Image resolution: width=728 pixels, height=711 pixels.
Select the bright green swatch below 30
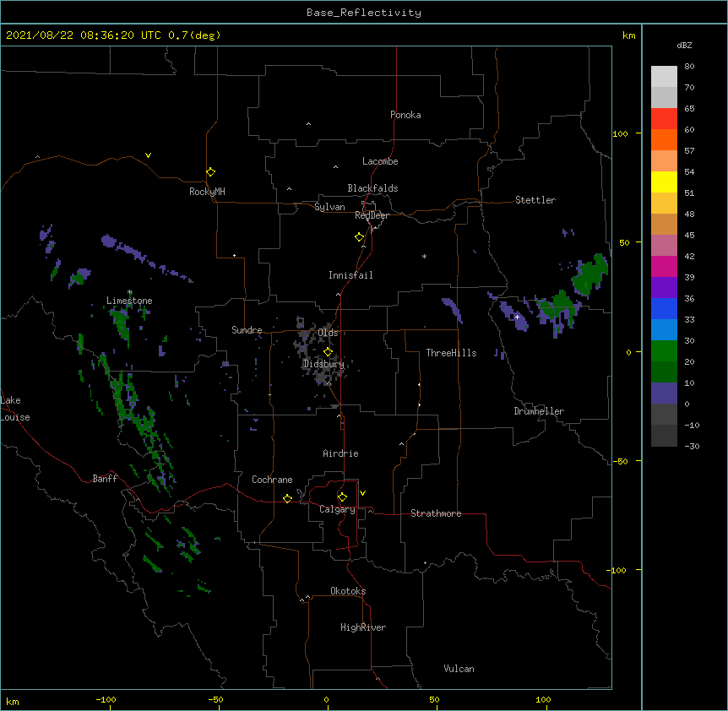664,351
